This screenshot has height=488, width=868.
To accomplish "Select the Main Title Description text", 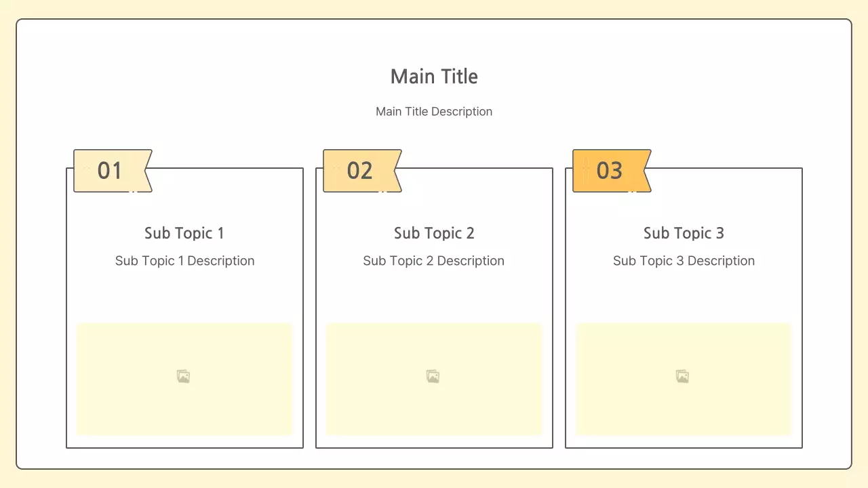I will point(434,111).
